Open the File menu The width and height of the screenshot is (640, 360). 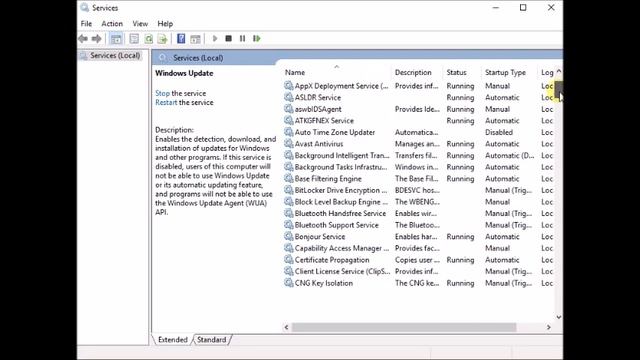click(x=86, y=24)
